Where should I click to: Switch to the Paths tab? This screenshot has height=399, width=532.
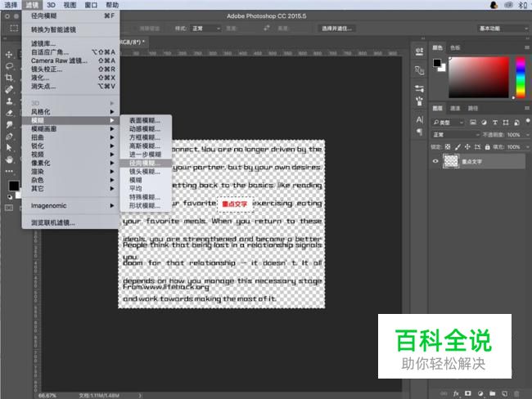click(x=473, y=108)
